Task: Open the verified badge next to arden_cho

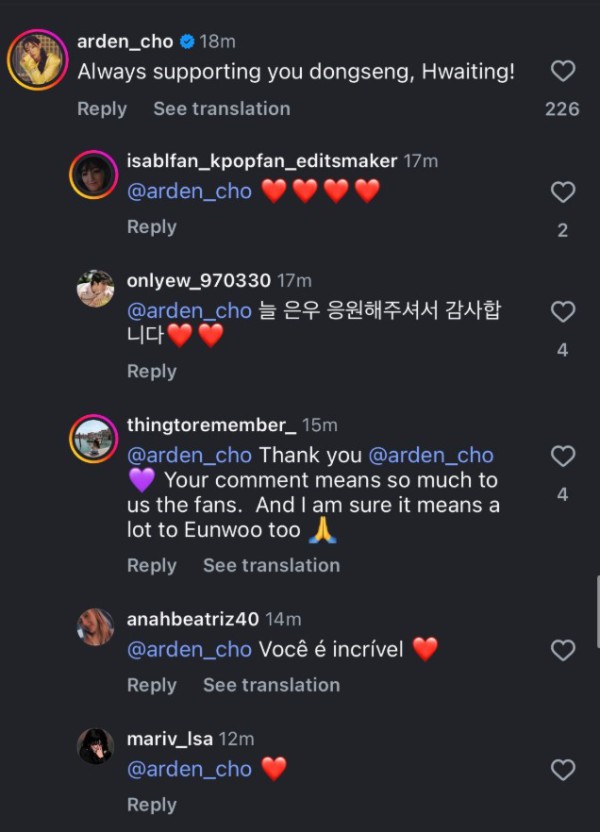Action: 185,42
